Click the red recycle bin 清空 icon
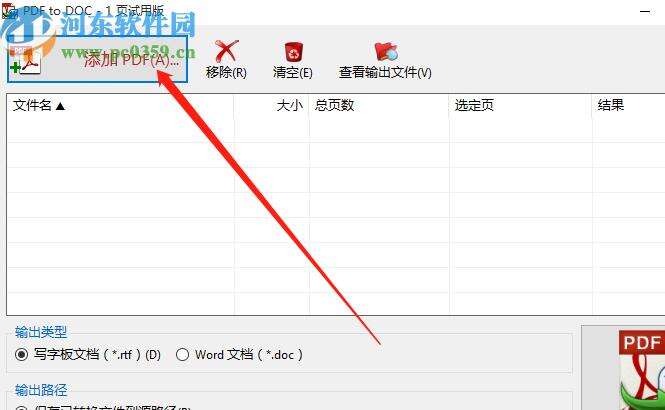 coord(293,52)
